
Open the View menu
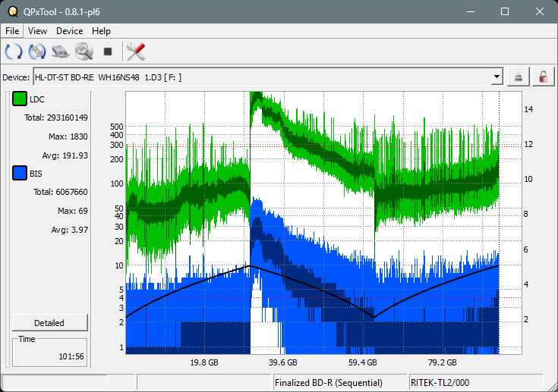[37, 31]
